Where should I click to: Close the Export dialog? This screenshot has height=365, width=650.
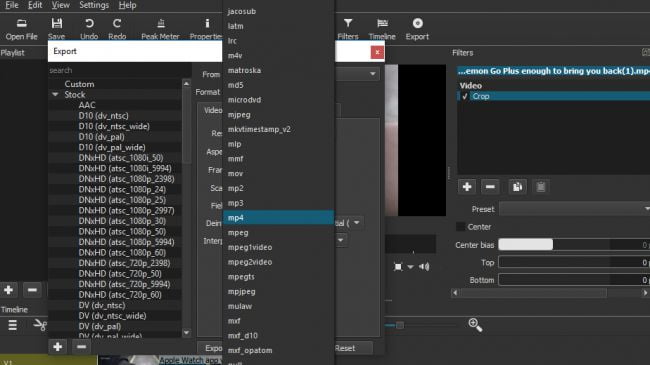[377, 52]
